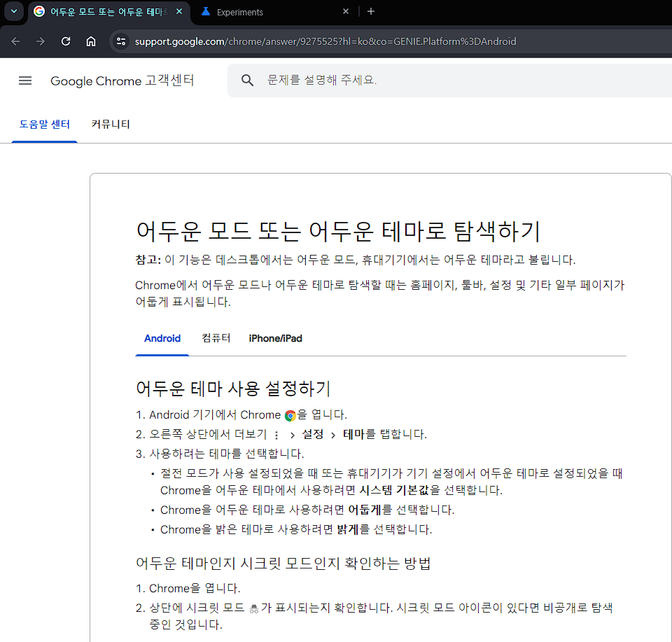Viewport: 672px width, 642px height.
Task: Click the bold 어둡게 text
Action: (364, 510)
